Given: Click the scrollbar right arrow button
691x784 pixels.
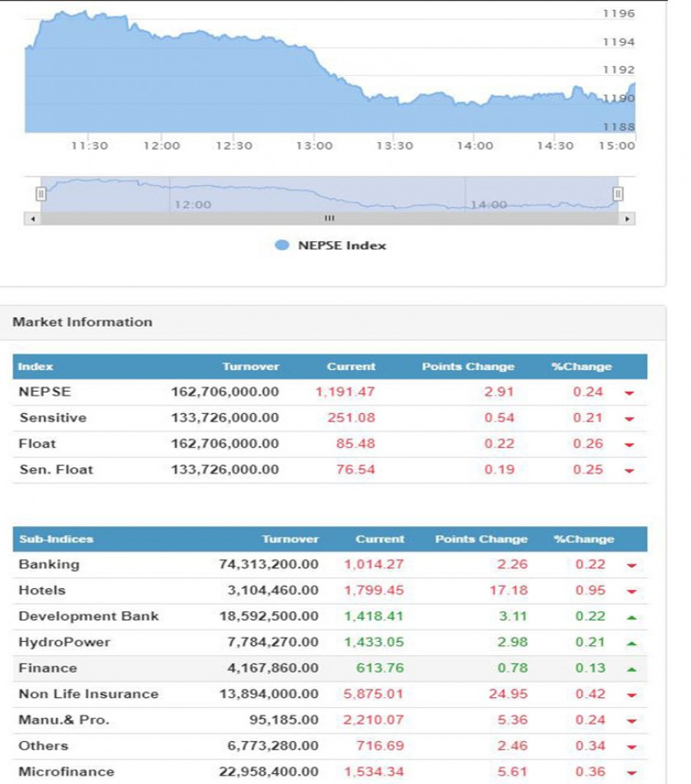Looking at the screenshot, I should pyautogui.click(x=628, y=219).
